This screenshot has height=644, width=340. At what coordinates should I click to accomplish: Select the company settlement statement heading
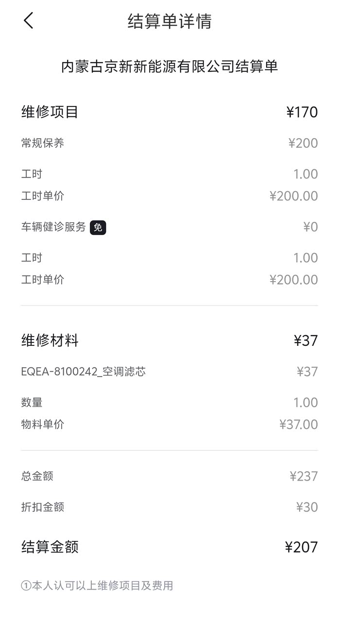pyautogui.click(x=170, y=66)
